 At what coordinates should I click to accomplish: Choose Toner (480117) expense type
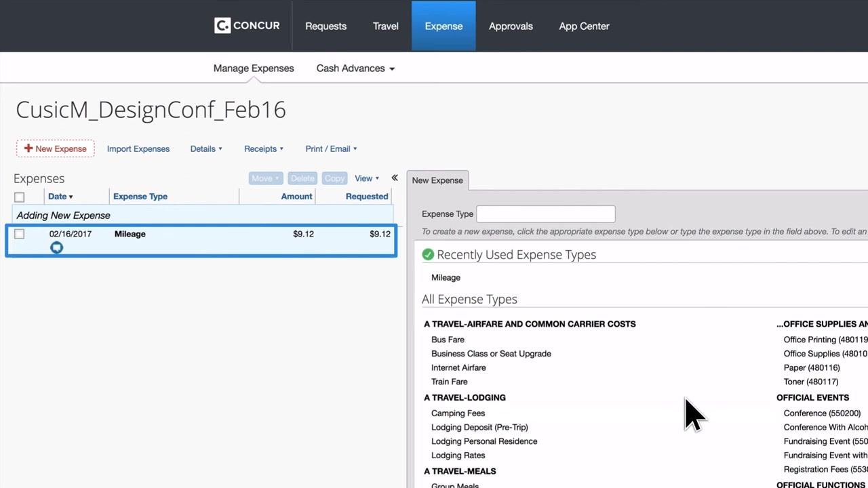pos(811,382)
